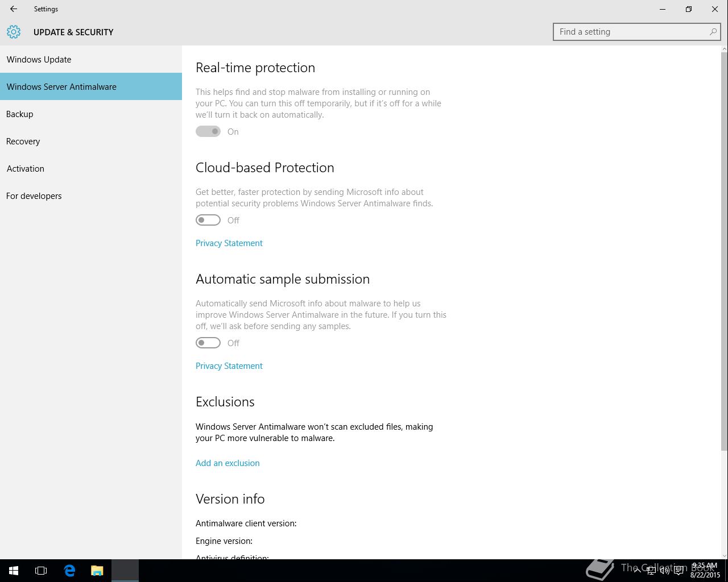This screenshot has height=582, width=728.
Task: Open the Windows Update section
Action: 91,59
